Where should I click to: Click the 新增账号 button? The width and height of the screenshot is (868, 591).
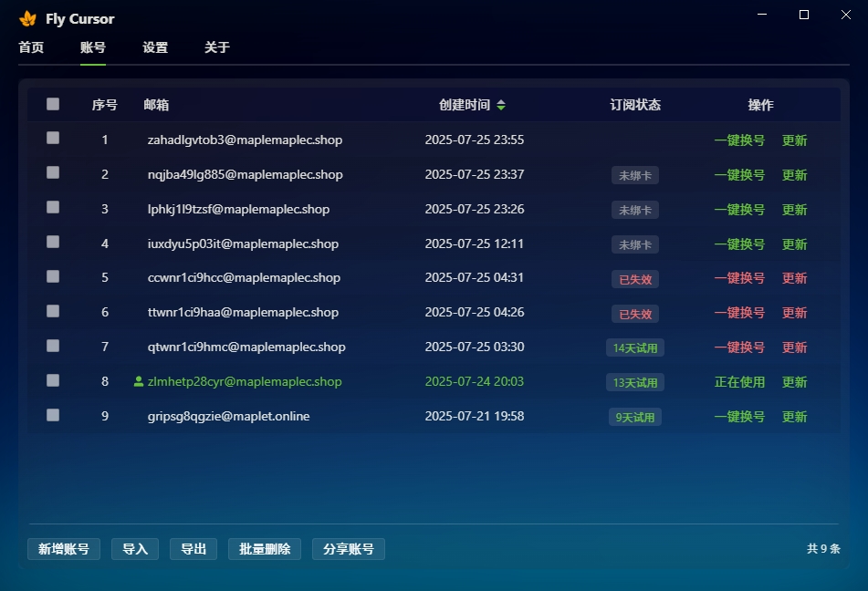[x=63, y=548]
